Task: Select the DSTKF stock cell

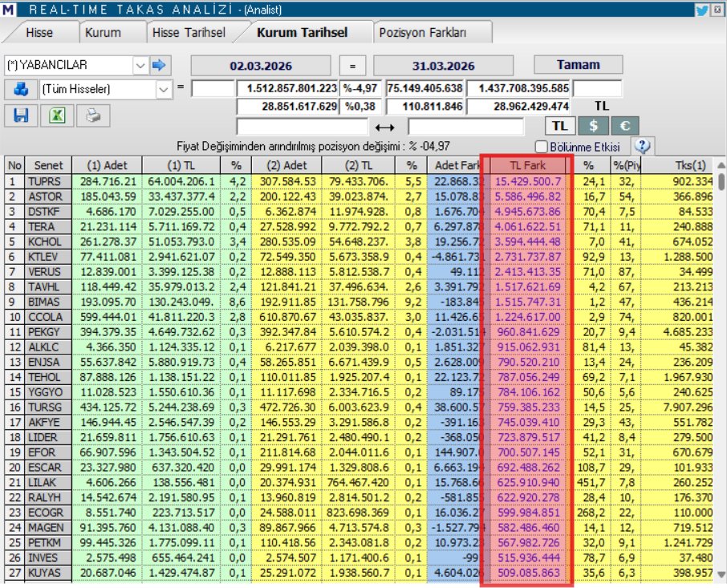Action: [x=48, y=212]
